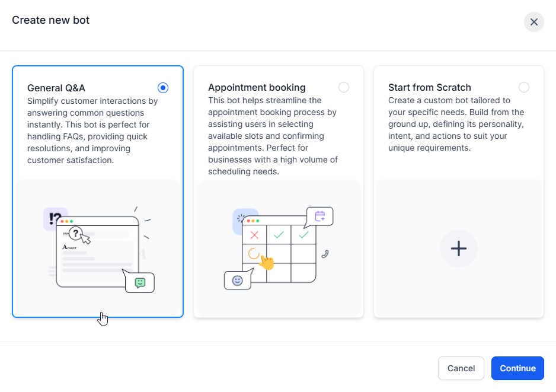Image resolution: width=556 pixels, height=392 pixels.
Task: Click the Start from Scratch card title
Action: click(429, 88)
